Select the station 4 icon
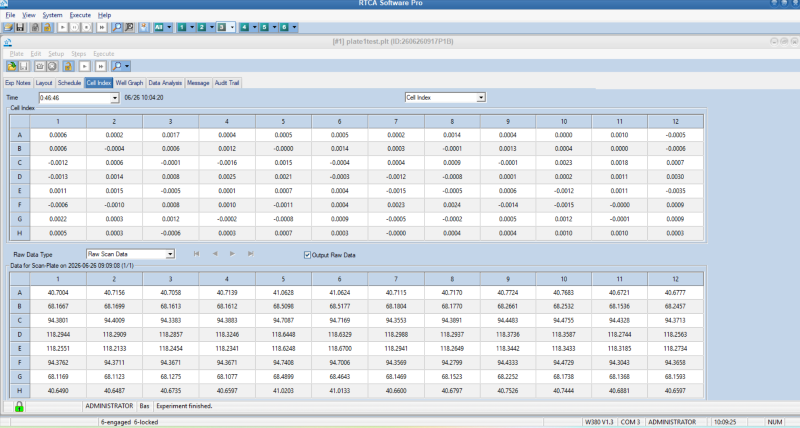This screenshot has height=428, width=800. [x=245, y=28]
